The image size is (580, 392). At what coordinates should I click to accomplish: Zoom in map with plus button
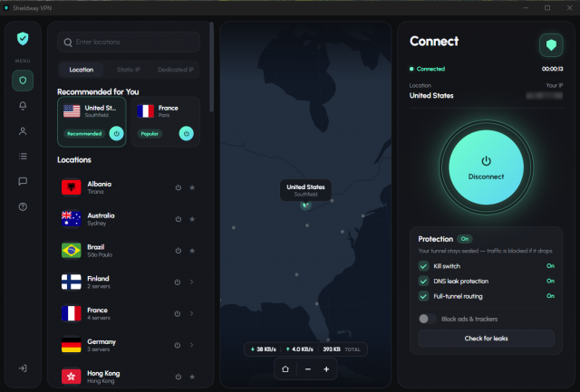(x=326, y=369)
